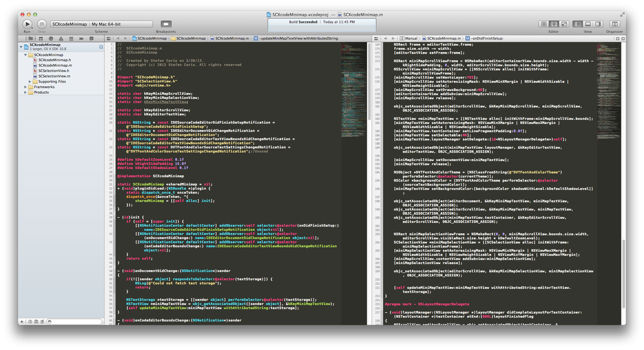This screenshot has width=644, height=350.
Task: Show the Log navigator
Action: pyautogui.click(x=92, y=39)
